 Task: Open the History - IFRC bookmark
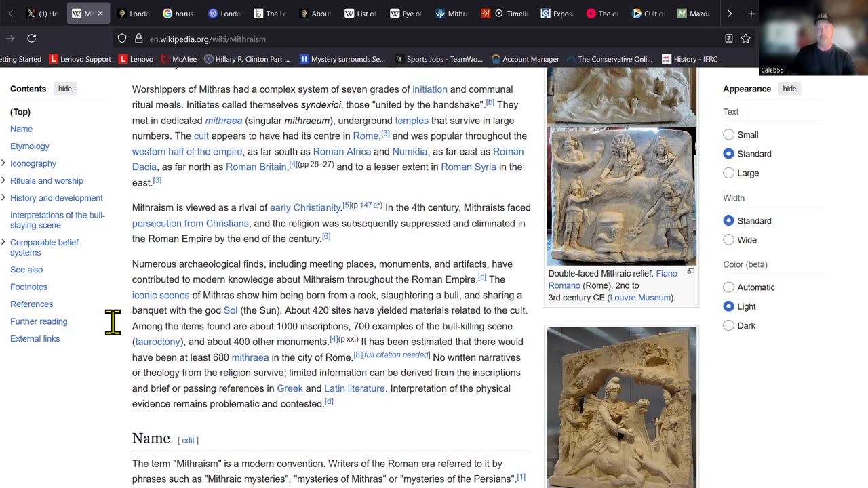(x=690, y=59)
